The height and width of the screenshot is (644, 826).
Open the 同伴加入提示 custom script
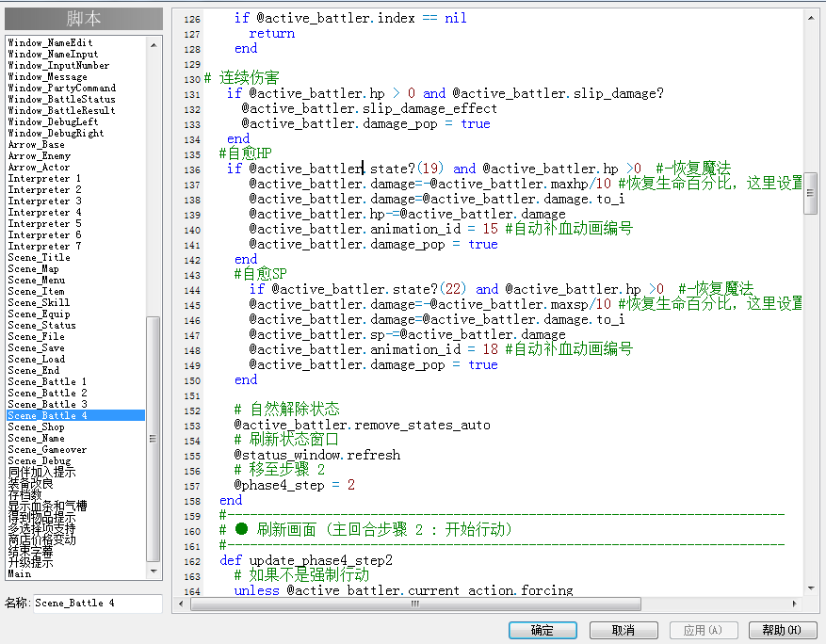(42, 473)
